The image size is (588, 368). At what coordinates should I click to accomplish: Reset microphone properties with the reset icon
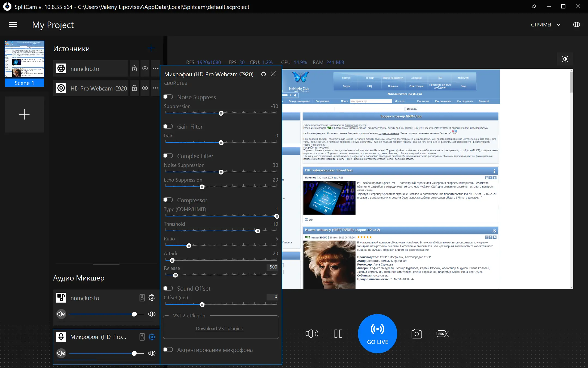click(263, 74)
